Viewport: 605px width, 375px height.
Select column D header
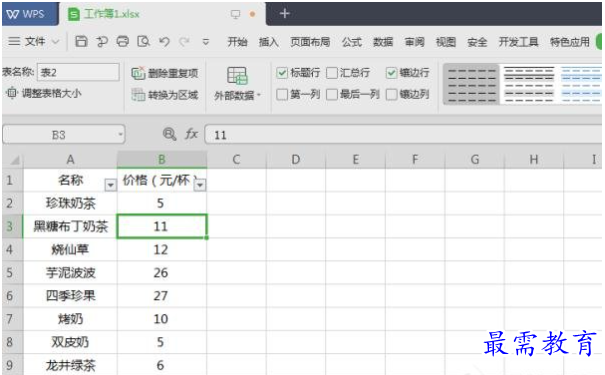pos(296,159)
